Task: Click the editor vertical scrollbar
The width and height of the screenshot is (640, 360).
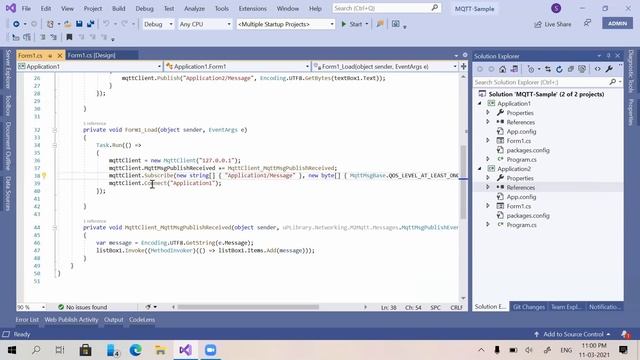Action: (x=463, y=182)
